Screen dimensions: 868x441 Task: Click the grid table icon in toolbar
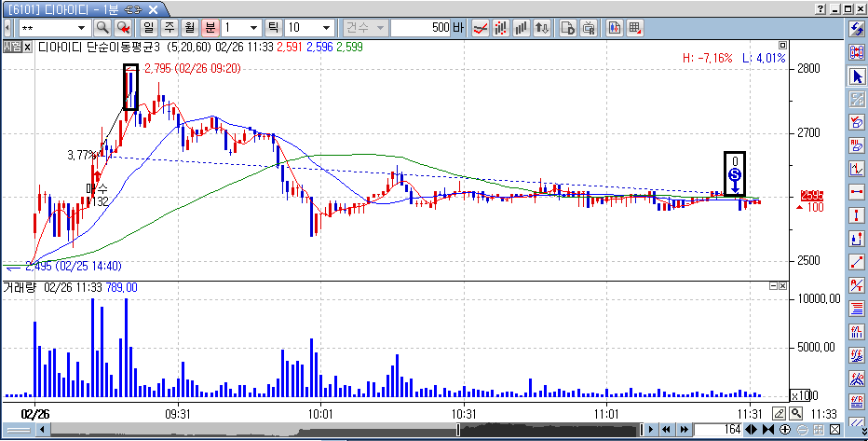(634, 27)
